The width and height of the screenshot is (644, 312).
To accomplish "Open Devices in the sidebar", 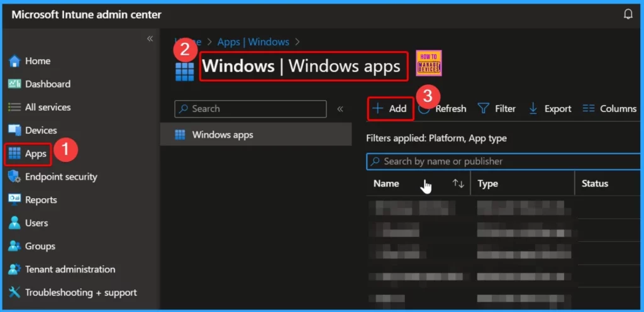I will pos(41,130).
